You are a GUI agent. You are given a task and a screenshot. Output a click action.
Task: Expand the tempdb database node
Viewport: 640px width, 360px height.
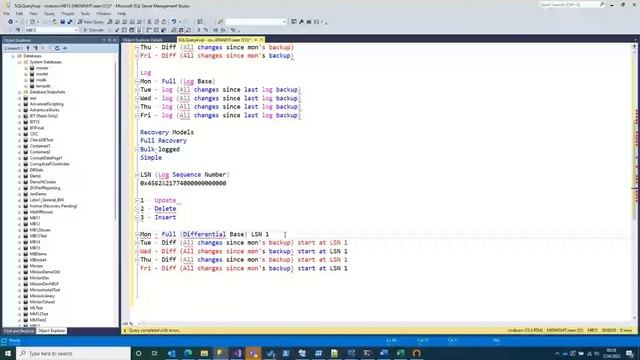click(x=26, y=86)
